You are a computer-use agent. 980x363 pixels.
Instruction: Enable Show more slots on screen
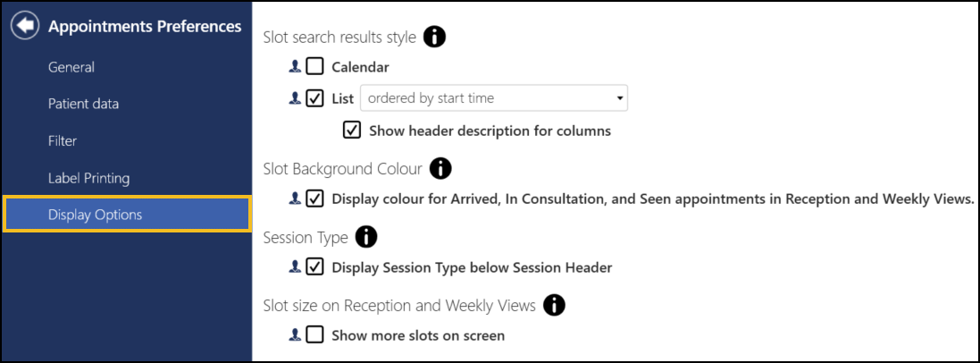tap(315, 335)
